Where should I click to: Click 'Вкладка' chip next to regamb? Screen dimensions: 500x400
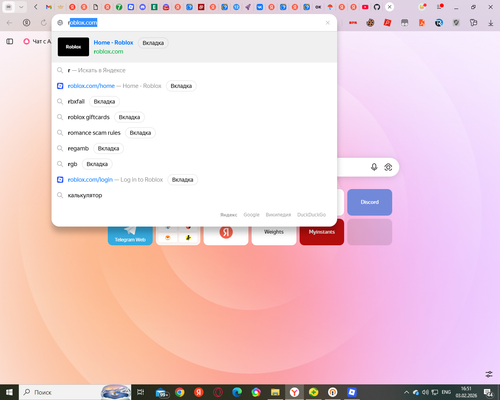(108, 149)
